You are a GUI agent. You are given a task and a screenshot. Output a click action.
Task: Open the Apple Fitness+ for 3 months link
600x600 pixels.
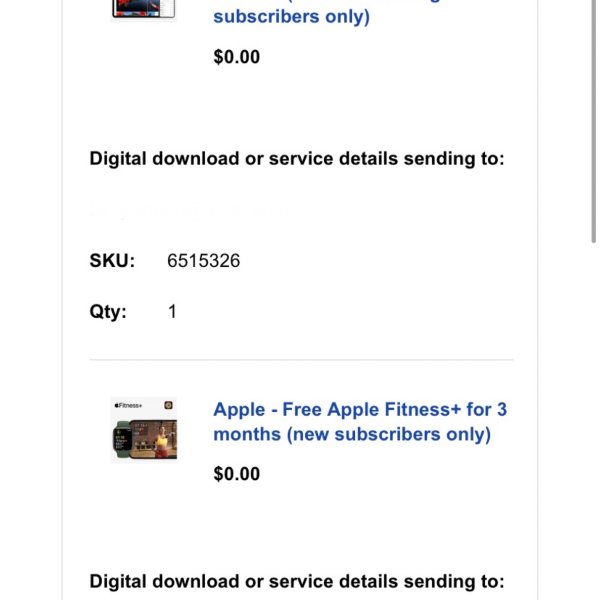(360, 422)
